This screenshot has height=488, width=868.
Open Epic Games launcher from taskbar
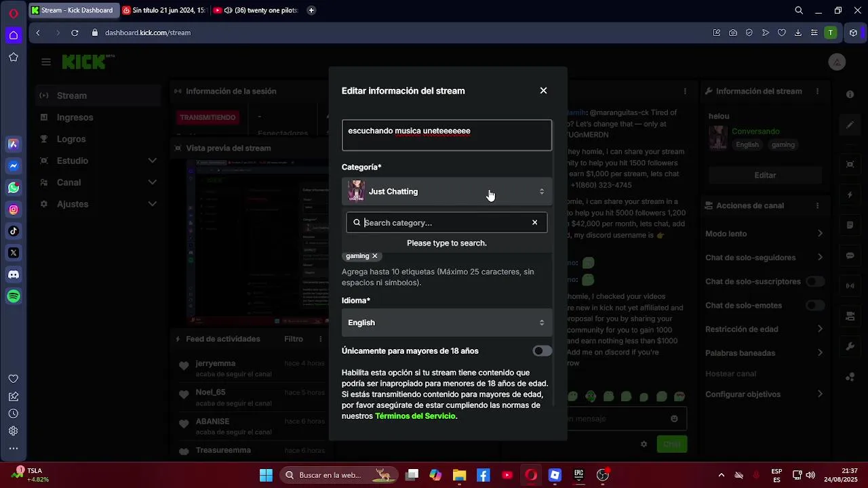point(578,475)
